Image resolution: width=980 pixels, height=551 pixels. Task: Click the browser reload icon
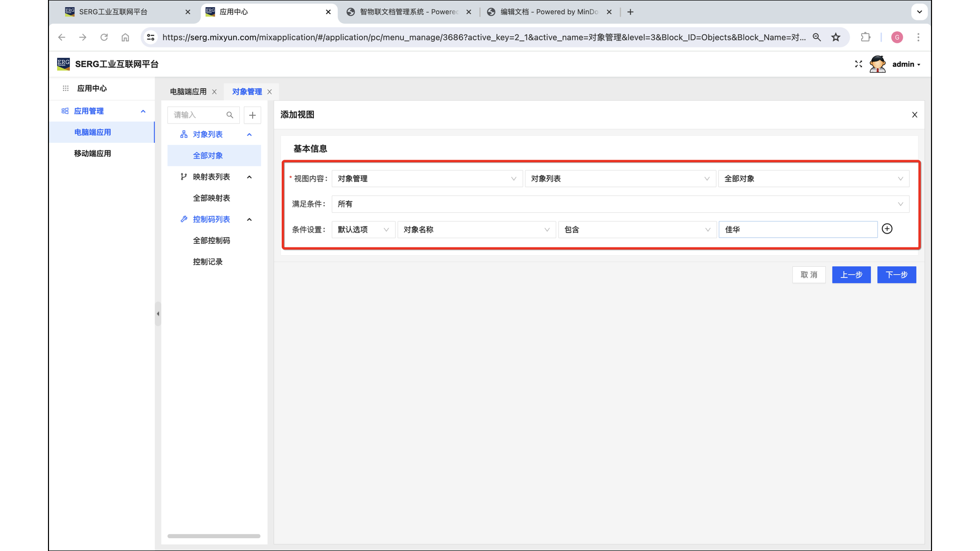(x=104, y=37)
